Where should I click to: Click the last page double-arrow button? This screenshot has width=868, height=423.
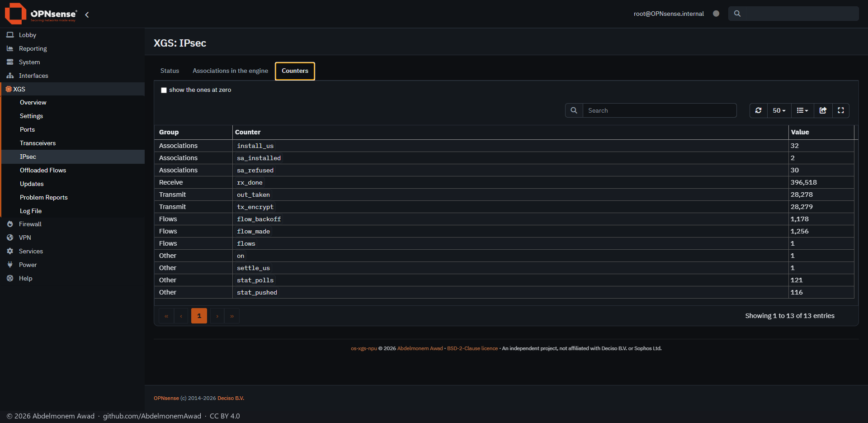232,316
